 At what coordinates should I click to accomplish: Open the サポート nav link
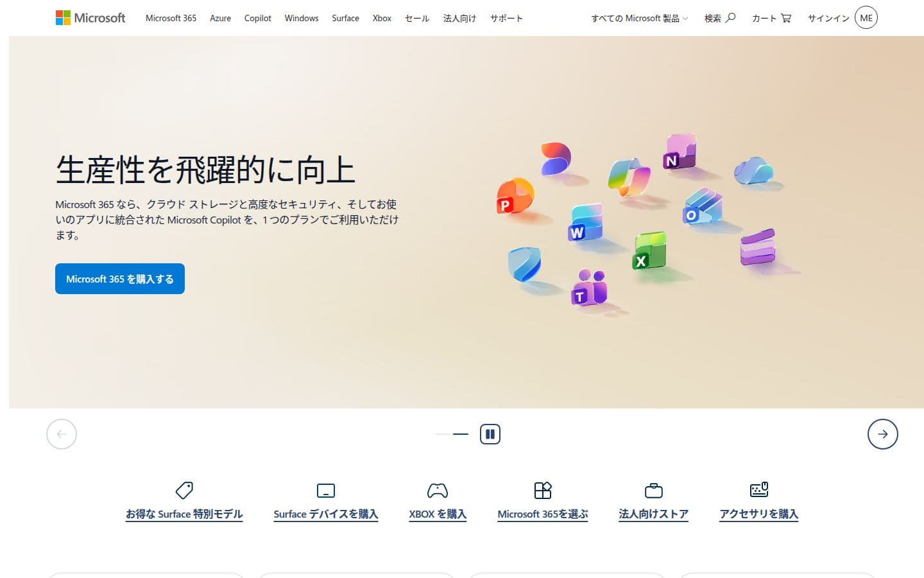click(506, 18)
